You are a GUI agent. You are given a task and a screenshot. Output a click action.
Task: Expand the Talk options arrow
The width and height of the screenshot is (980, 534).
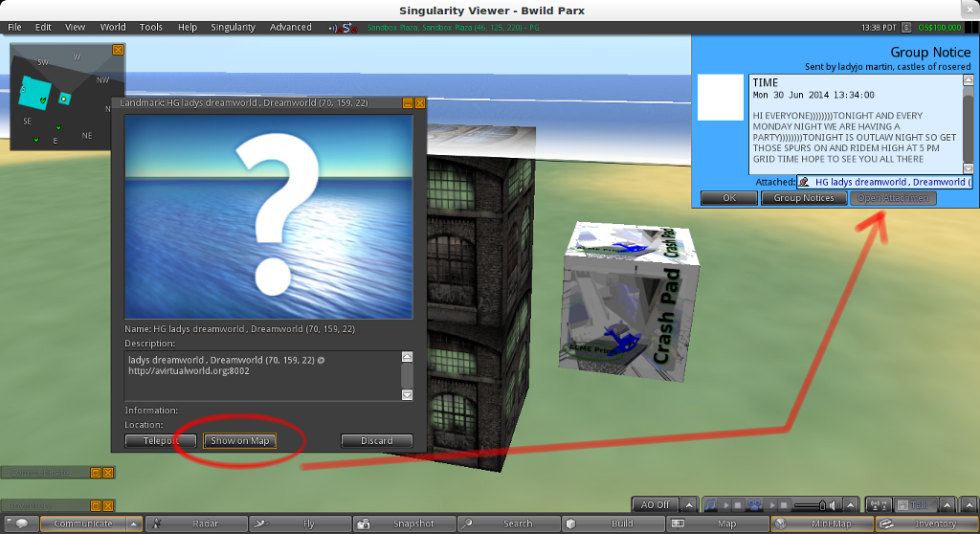pos(947,504)
